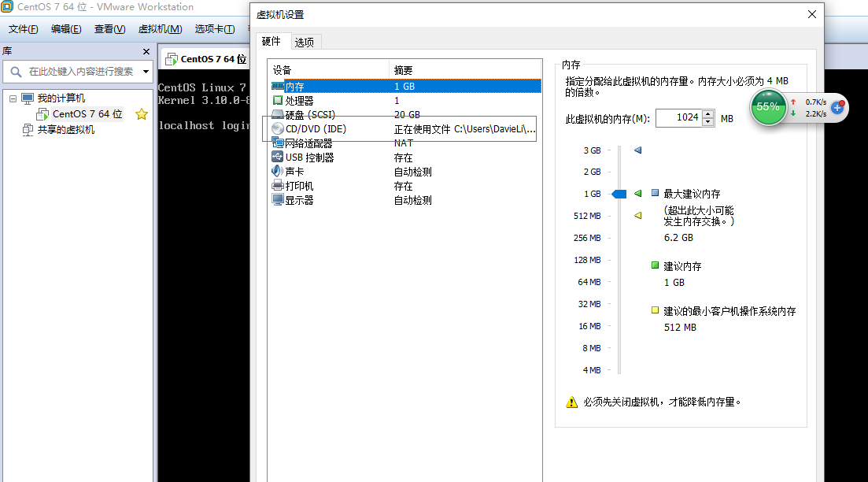Click the library search magnifier icon
The width and height of the screenshot is (868, 482).
click(x=16, y=72)
